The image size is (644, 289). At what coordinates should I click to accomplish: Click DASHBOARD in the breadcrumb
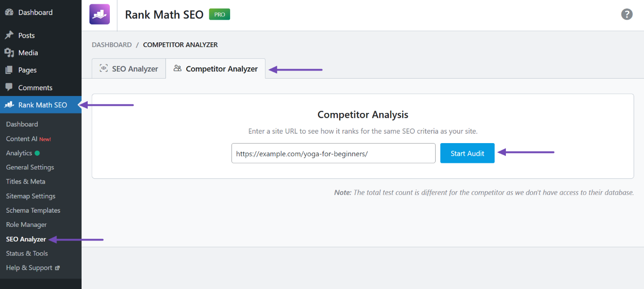pos(112,45)
